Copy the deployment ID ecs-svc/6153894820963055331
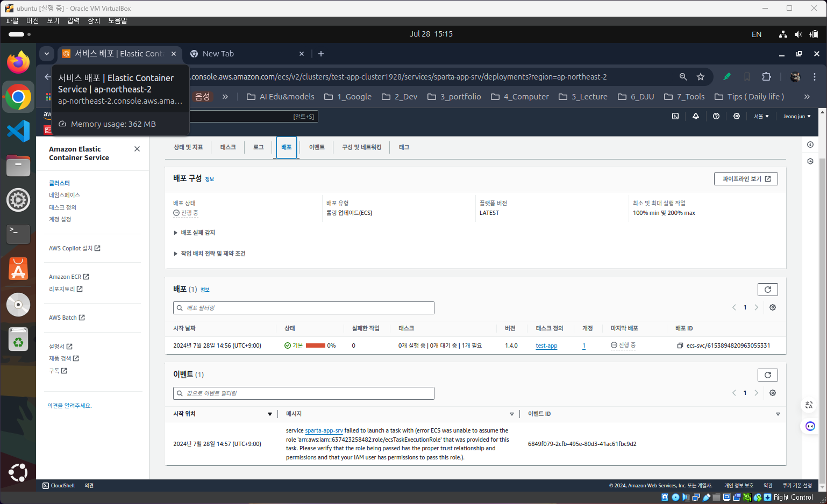Screen dimensions: 827x504 [680, 345]
